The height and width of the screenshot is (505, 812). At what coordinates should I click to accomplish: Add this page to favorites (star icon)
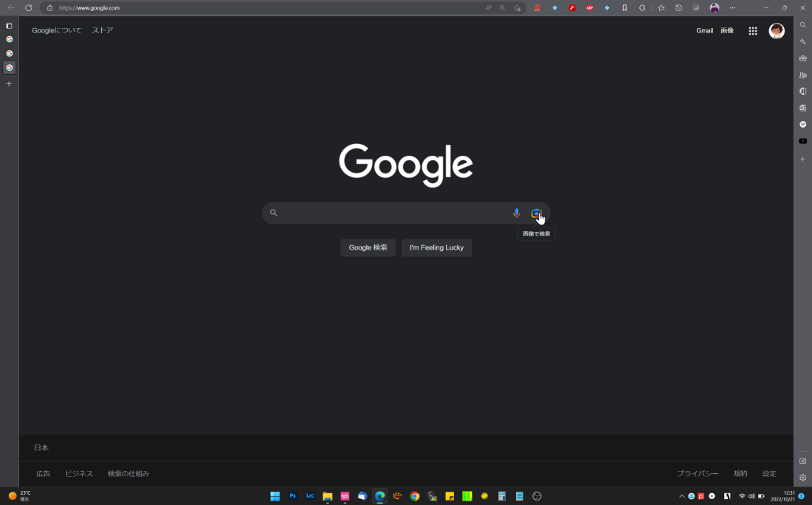(517, 8)
